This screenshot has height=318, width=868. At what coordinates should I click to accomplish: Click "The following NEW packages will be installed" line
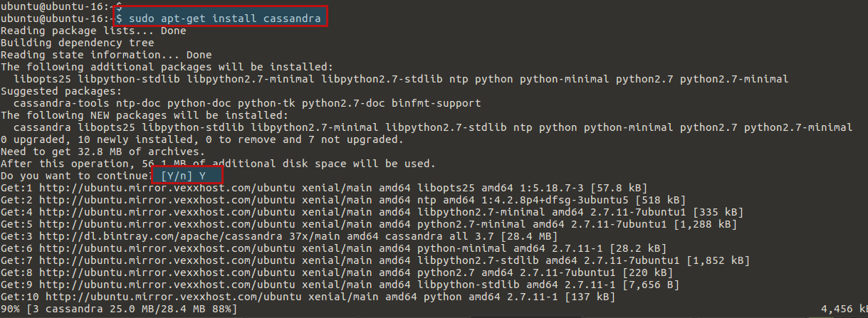click(145, 115)
